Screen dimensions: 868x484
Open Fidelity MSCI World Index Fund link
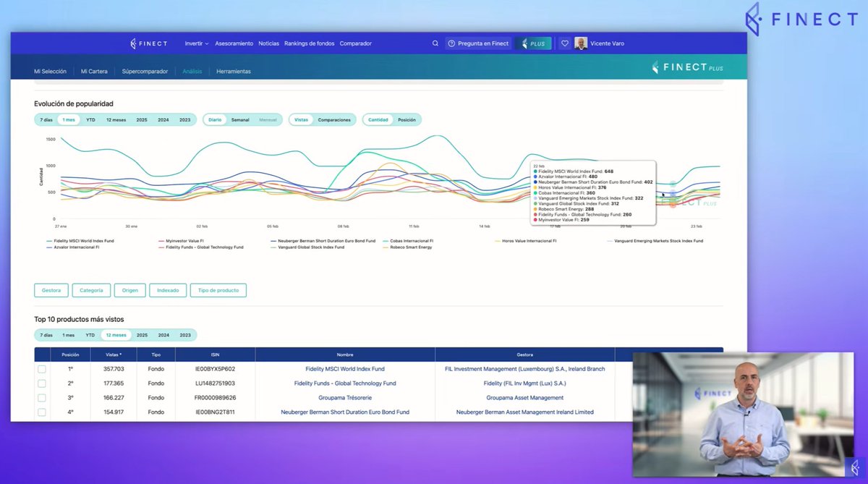pos(345,369)
